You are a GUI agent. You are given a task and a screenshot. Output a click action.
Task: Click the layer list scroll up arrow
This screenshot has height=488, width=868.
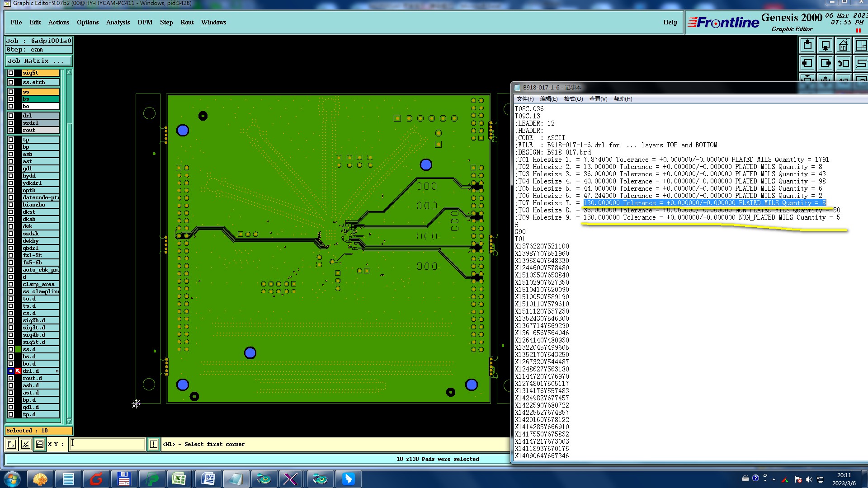pyautogui.click(x=69, y=72)
